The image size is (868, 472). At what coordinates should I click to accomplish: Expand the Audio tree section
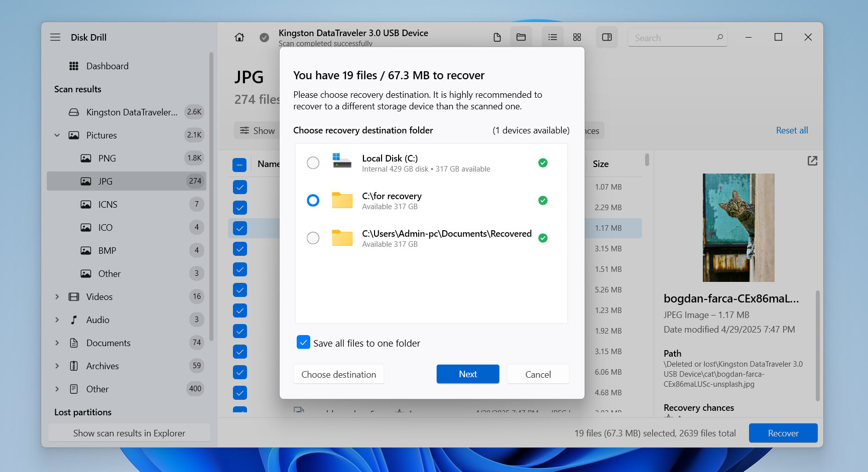tap(57, 320)
